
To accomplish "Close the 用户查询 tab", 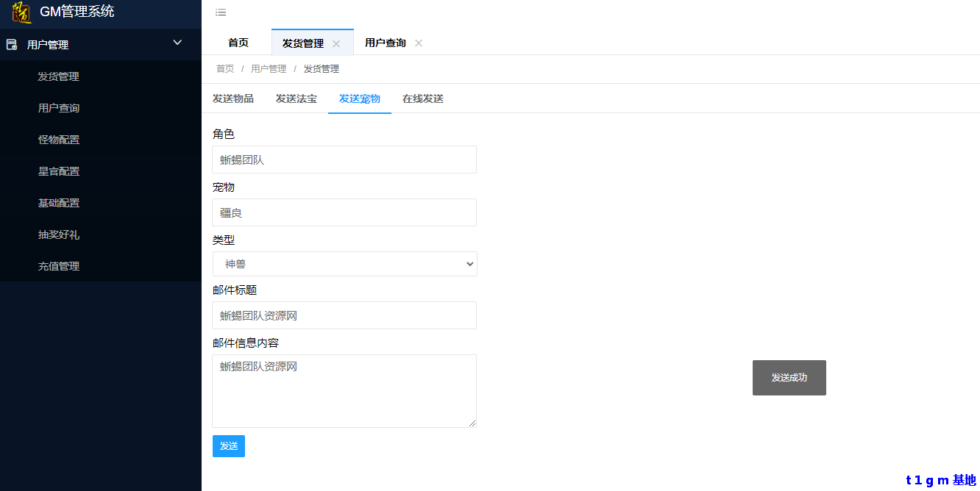I will [419, 43].
